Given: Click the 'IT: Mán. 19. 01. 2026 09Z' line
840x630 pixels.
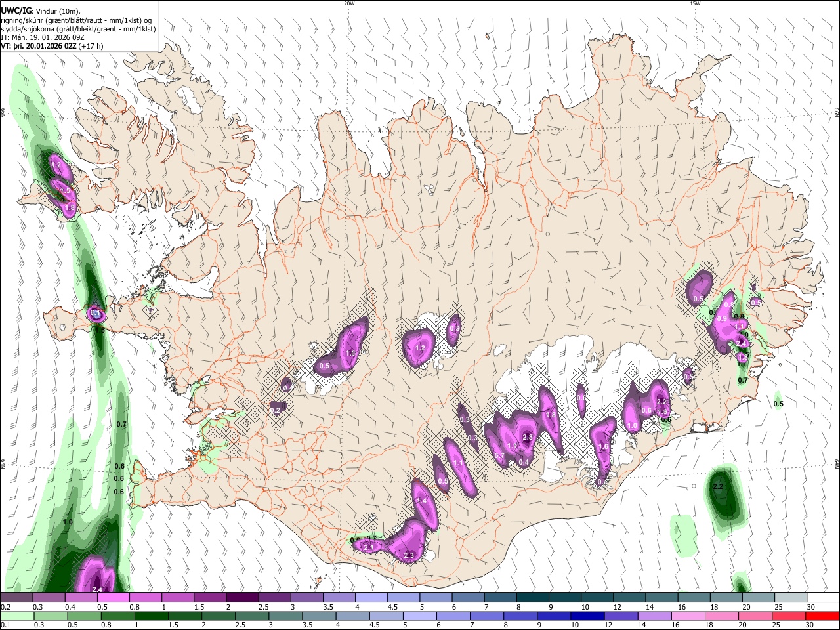Looking at the screenshot, I should click(x=43, y=38).
